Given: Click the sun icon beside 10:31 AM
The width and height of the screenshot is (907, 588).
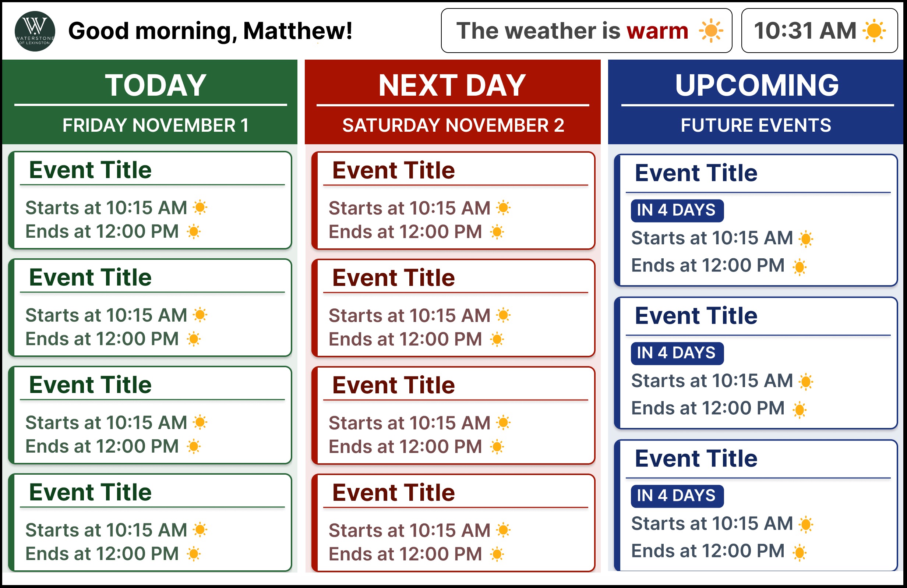Looking at the screenshot, I should click(x=874, y=31).
